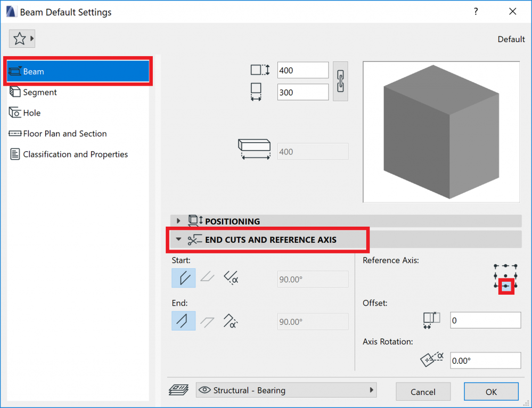532x408 pixels.
Task: Click the Offset field showing 0
Action: (x=486, y=320)
